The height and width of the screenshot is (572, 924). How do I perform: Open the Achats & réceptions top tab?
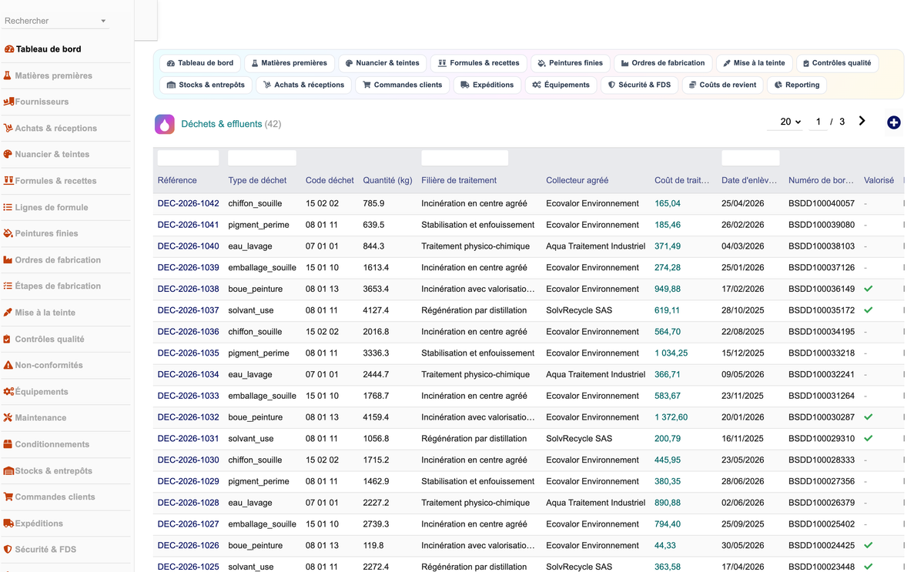pos(304,85)
